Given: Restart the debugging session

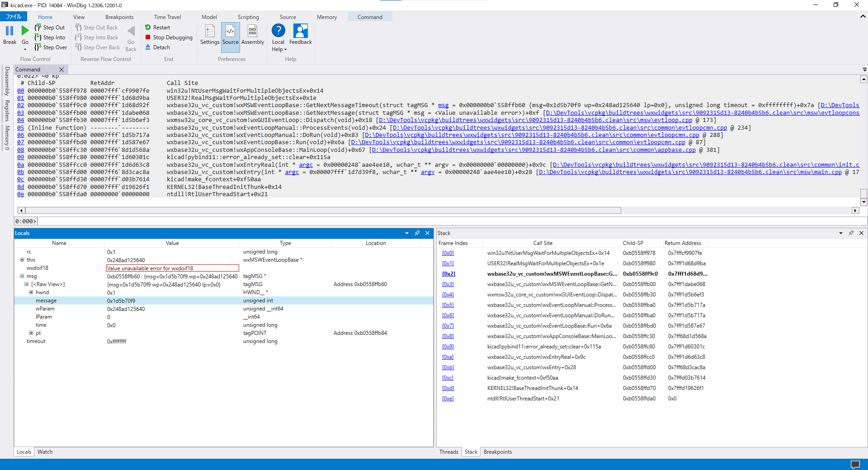Looking at the screenshot, I should coord(157,28).
